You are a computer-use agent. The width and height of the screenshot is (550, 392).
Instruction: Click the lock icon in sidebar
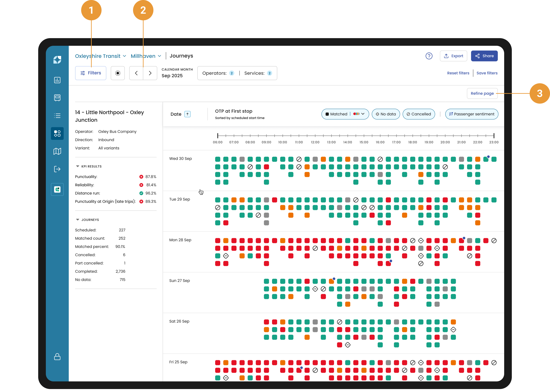click(57, 357)
